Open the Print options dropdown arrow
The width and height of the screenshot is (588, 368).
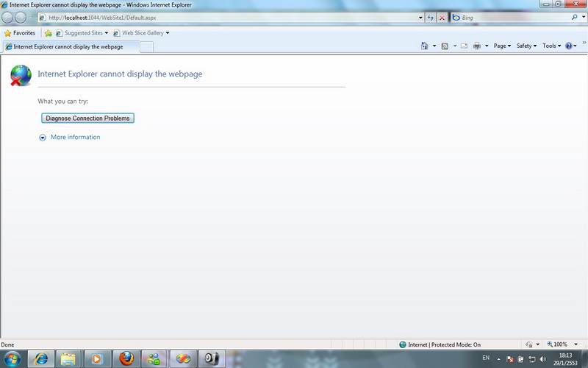pyautogui.click(x=487, y=46)
